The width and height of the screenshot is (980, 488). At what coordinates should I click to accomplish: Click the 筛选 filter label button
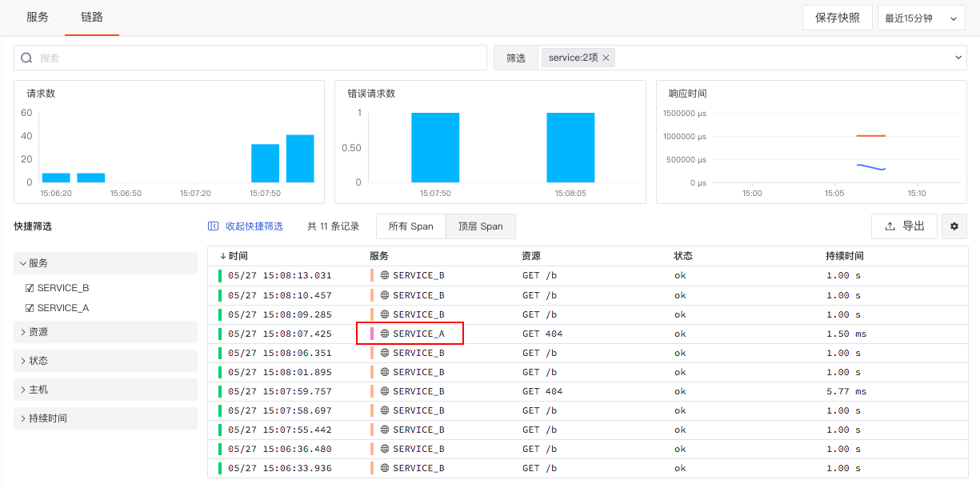point(516,58)
